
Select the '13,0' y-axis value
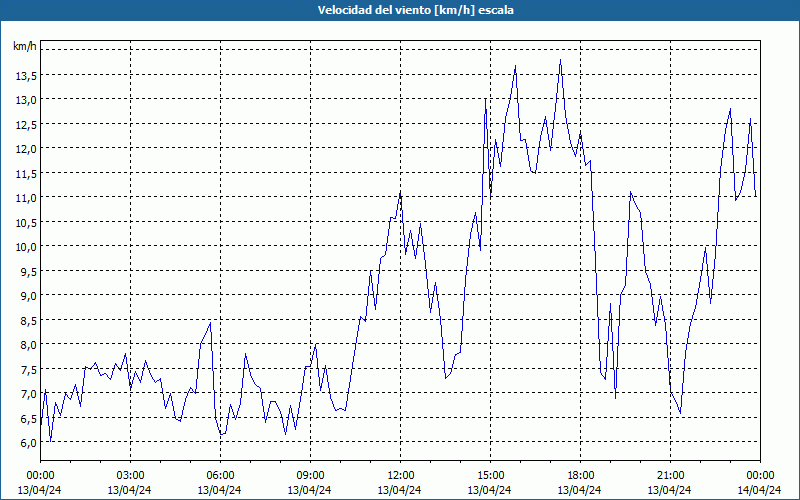point(26,101)
